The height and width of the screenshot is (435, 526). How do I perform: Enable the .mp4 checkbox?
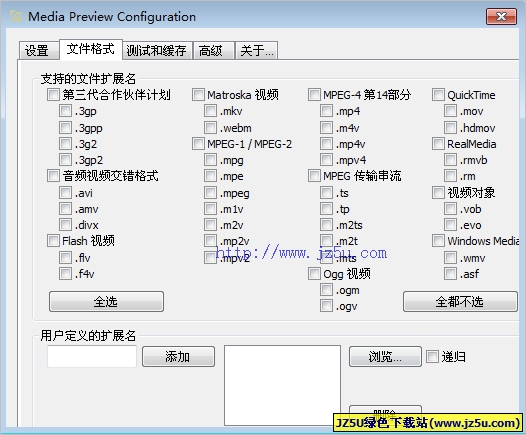coord(326,111)
